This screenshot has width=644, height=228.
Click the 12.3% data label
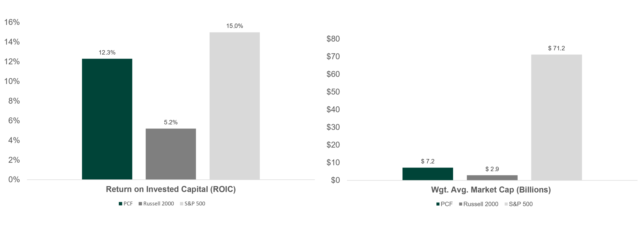click(107, 52)
